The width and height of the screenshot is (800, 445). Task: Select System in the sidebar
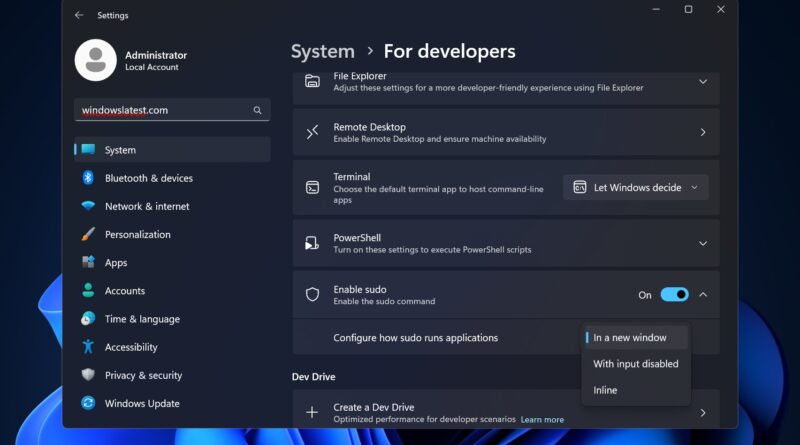pos(172,150)
